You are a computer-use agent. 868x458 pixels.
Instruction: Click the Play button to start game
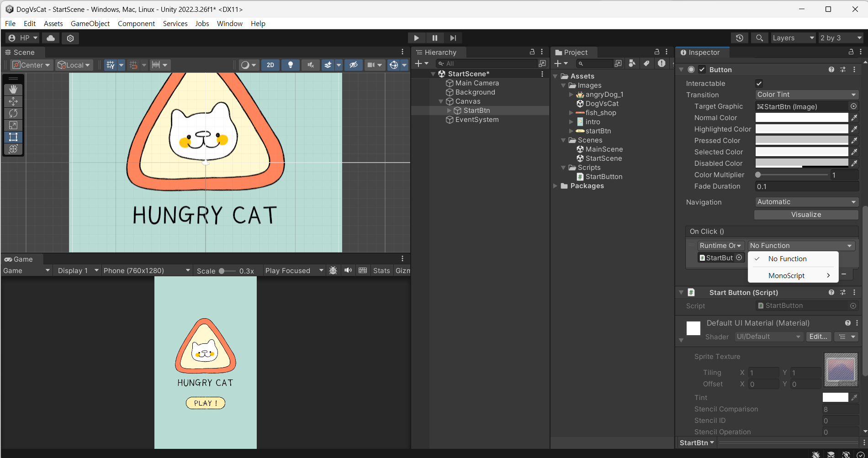(x=416, y=38)
